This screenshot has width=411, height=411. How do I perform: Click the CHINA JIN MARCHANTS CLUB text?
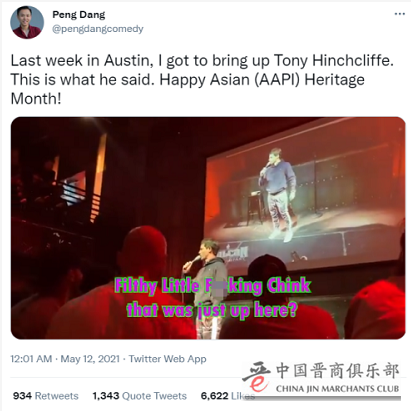(337, 389)
